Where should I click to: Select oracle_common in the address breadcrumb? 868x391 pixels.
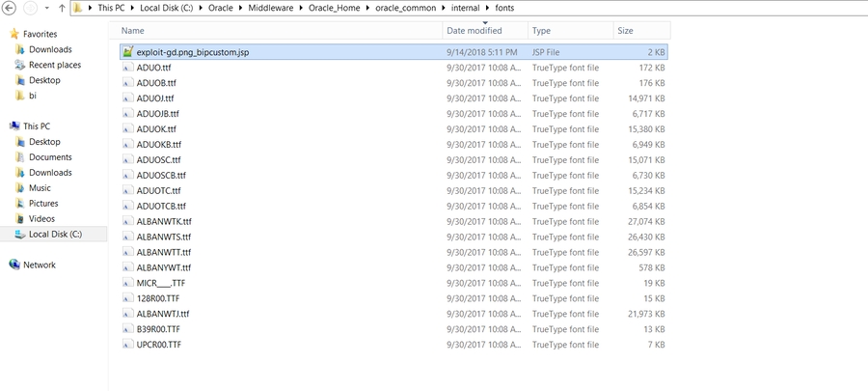click(405, 8)
